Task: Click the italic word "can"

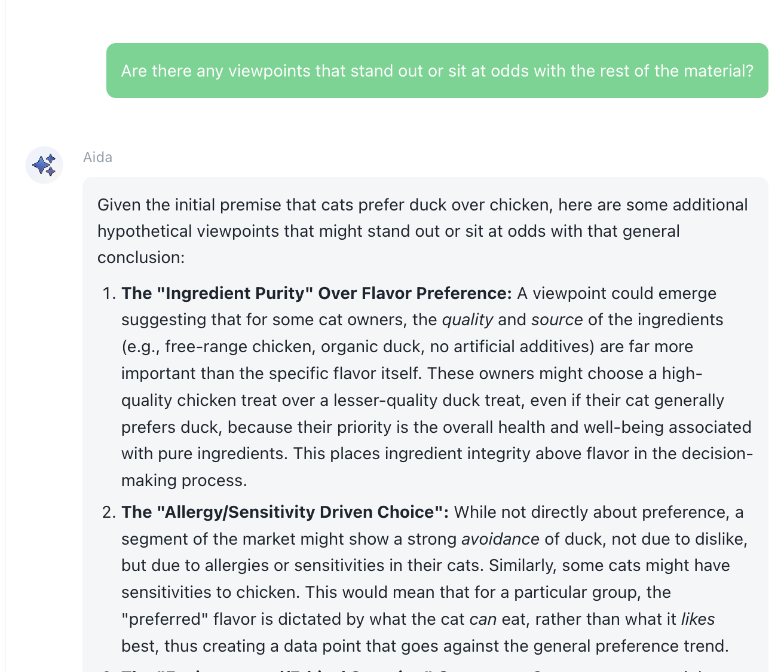Action: (x=483, y=619)
